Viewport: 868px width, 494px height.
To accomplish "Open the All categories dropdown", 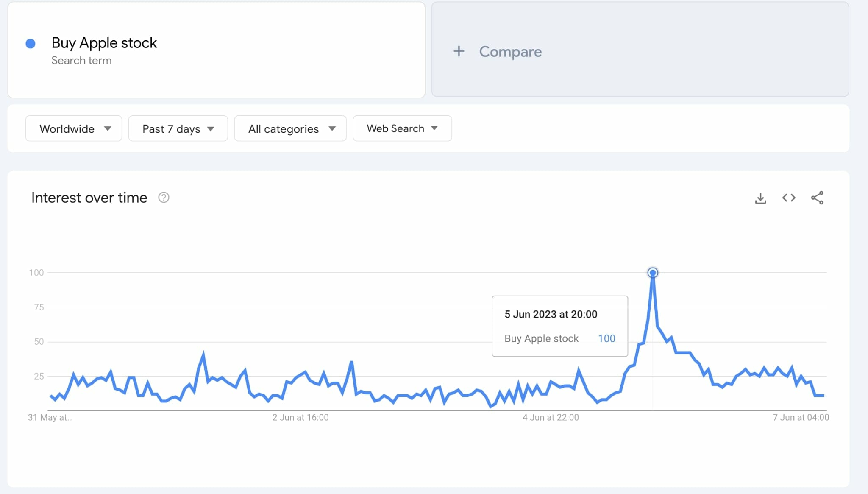I will pyautogui.click(x=290, y=128).
